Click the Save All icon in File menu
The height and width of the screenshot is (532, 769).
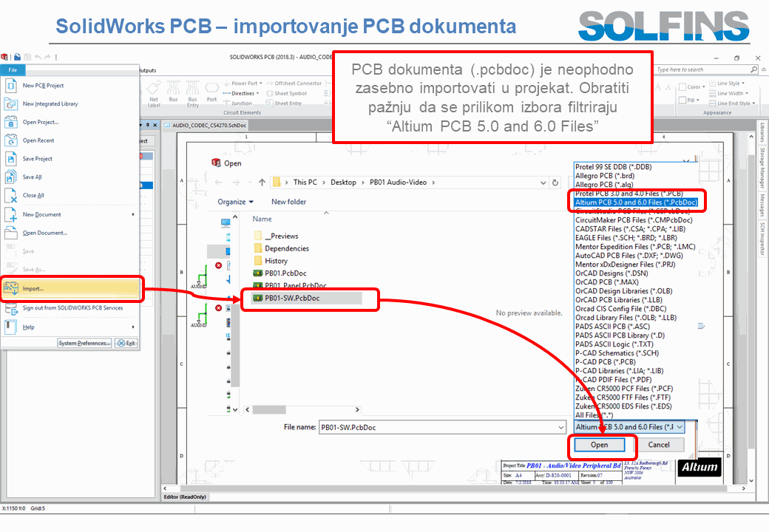[x=11, y=177]
